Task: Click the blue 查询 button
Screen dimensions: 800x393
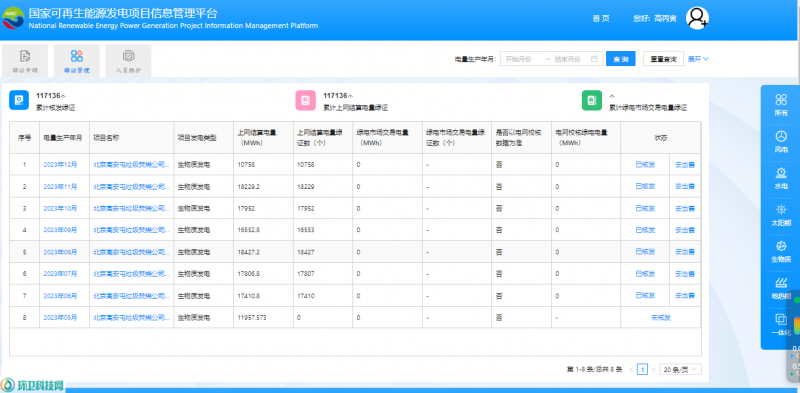Action: point(620,59)
